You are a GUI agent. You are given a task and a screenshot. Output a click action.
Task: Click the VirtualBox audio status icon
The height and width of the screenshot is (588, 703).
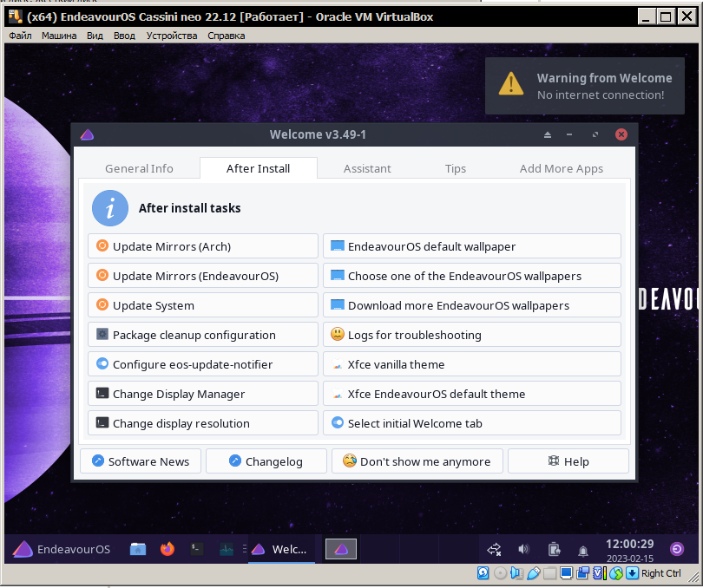tap(517, 573)
